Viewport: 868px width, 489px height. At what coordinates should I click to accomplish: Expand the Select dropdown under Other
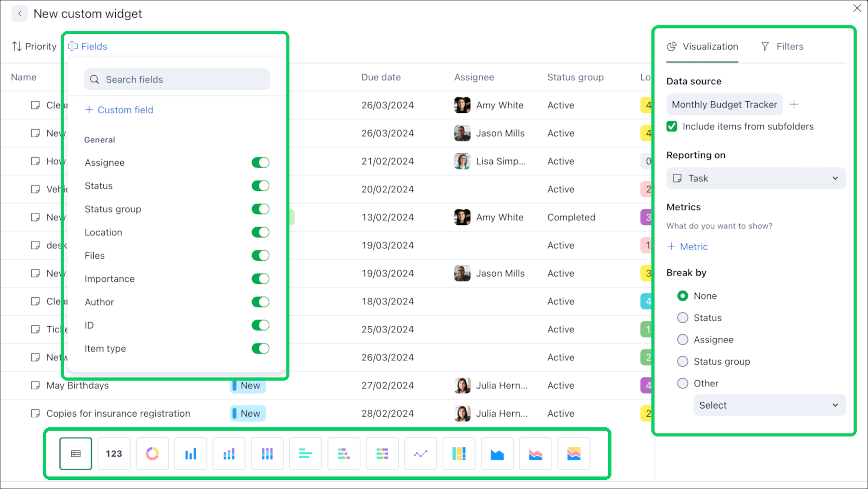pyautogui.click(x=770, y=405)
